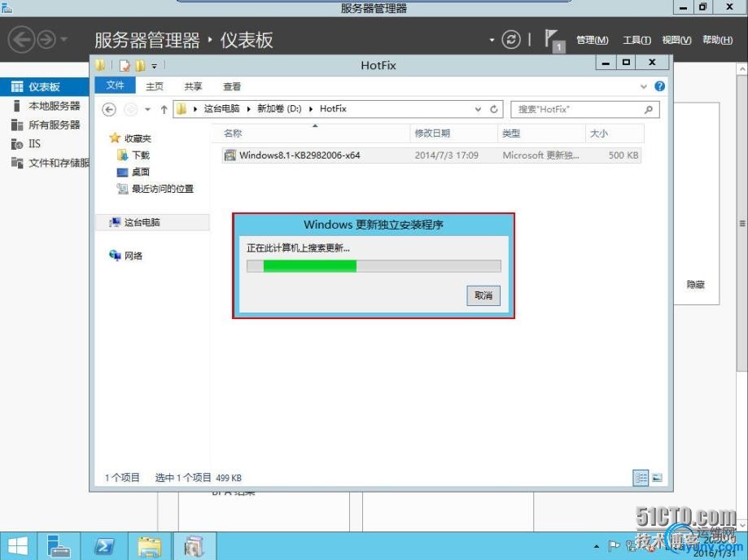Screen dimensions: 748x560
Task: Click the update installer taskbar icon
Action: point(195,546)
